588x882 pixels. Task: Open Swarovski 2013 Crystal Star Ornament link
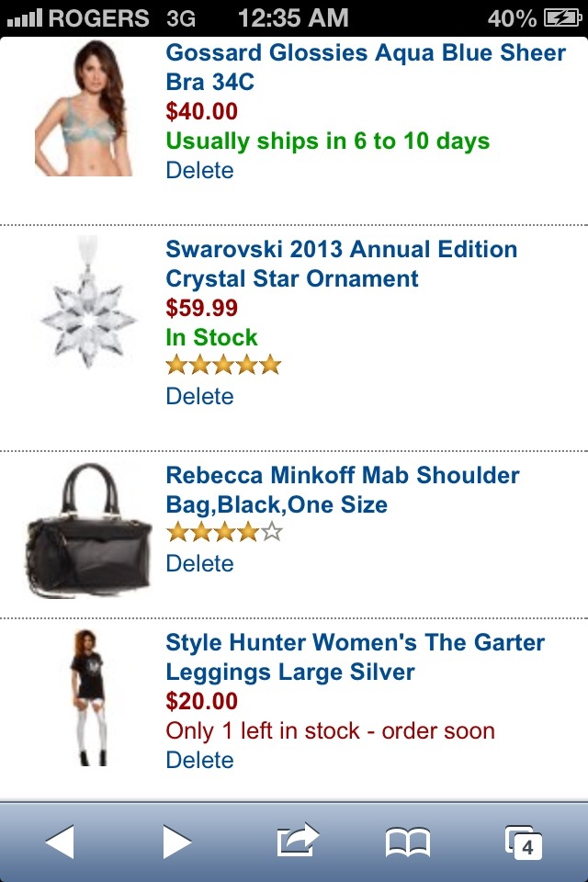pos(341,264)
